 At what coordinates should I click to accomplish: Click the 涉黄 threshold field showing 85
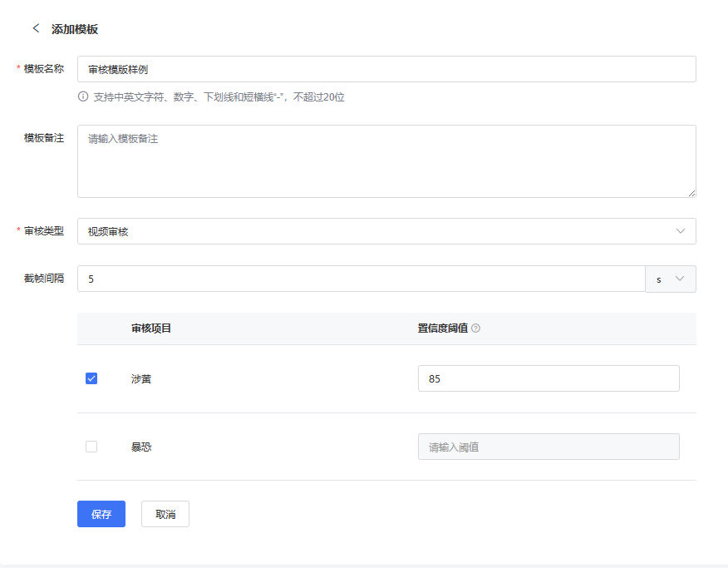(548, 378)
